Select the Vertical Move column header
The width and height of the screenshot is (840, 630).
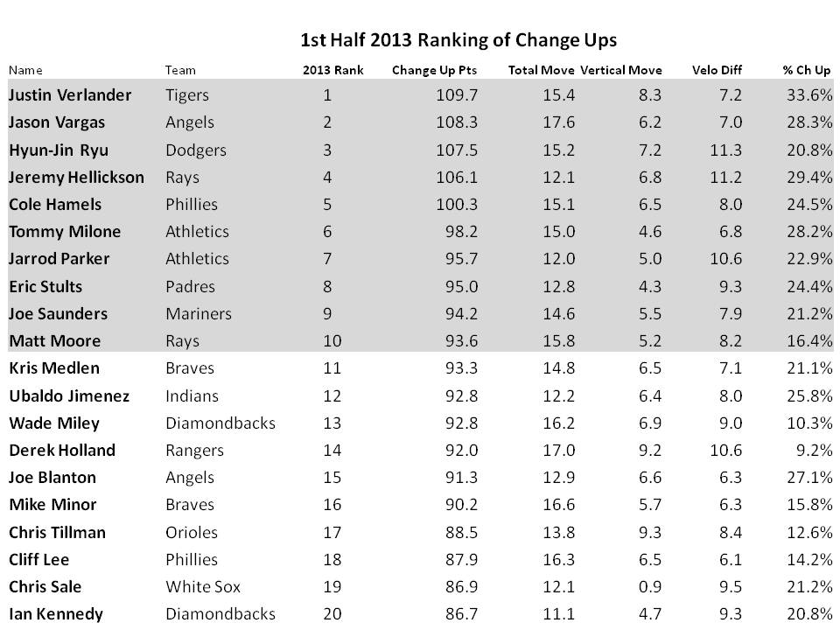point(621,70)
